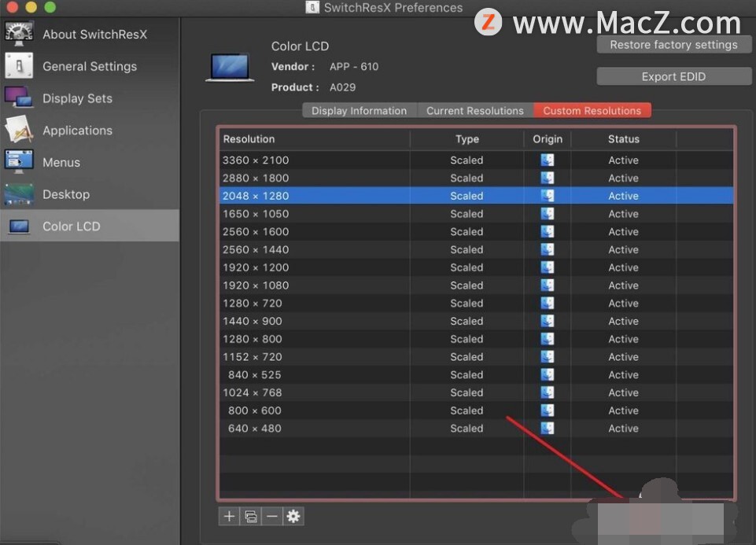Select the highlighted 2048 × 1280 row
The image size is (756, 545).
[x=477, y=196]
